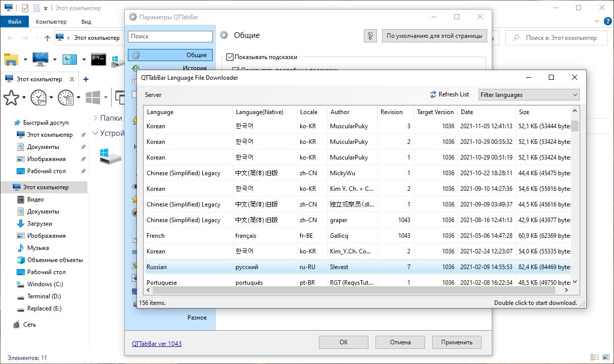Add new tab with the plus icon
Screen dimensions: 614x364
pos(86,79)
